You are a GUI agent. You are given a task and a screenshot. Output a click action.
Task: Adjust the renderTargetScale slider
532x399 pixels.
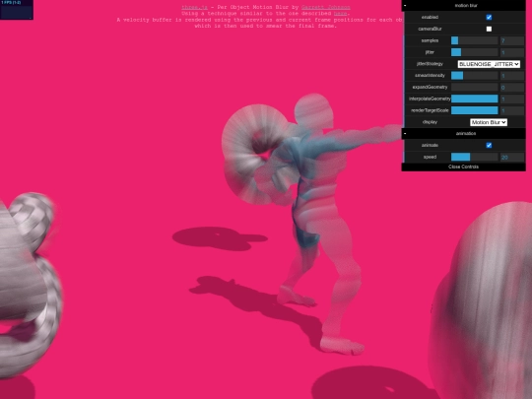click(474, 110)
